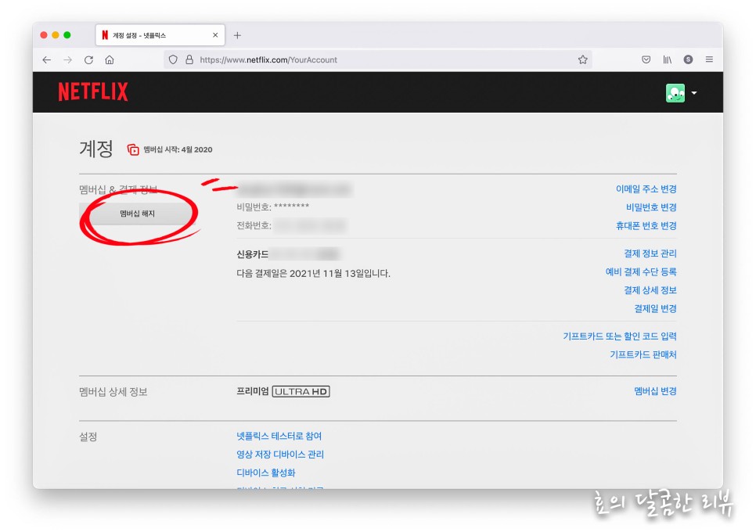Open the 결제일 변경 link

(655, 308)
